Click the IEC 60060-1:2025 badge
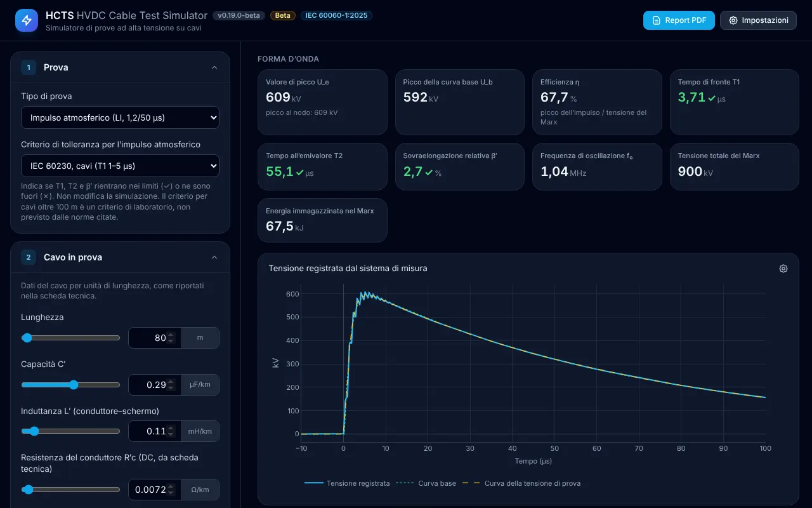The width and height of the screenshot is (812, 508). pyautogui.click(x=336, y=15)
